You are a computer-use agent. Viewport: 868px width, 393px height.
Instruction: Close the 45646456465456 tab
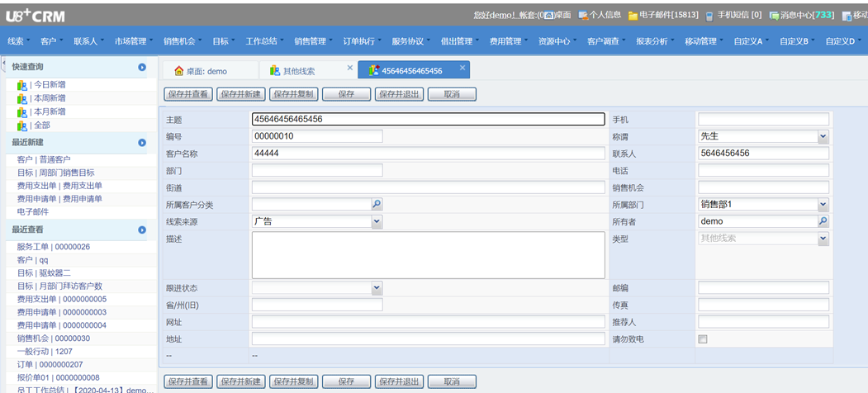[x=462, y=68]
